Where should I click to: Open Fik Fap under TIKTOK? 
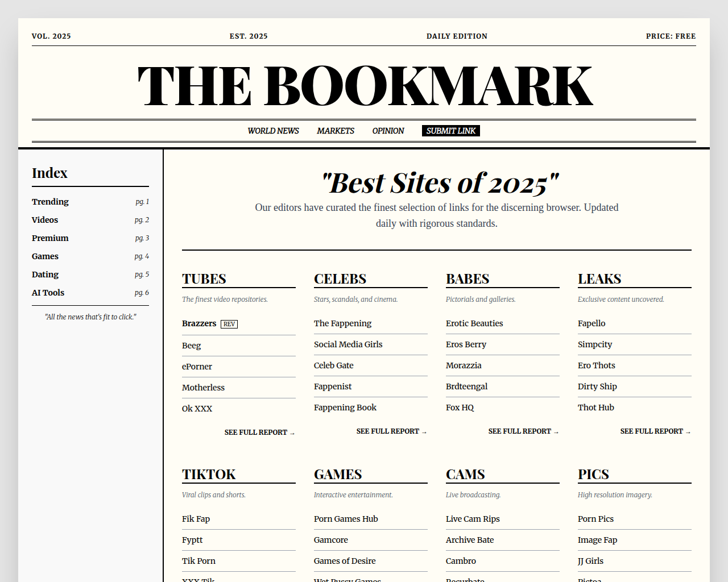(196, 519)
